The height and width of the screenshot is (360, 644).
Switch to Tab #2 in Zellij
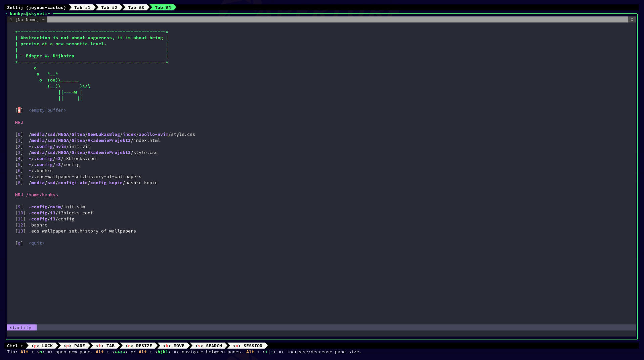[x=109, y=7]
